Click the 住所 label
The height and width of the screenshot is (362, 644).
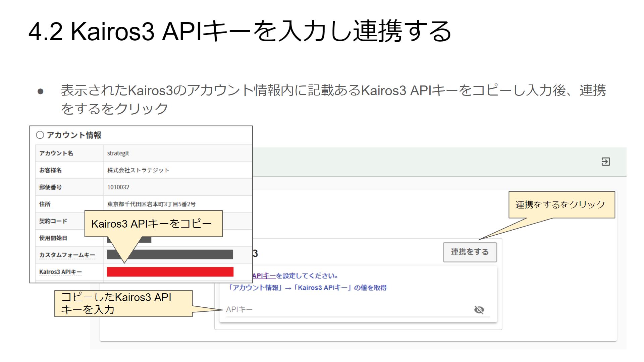point(45,204)
